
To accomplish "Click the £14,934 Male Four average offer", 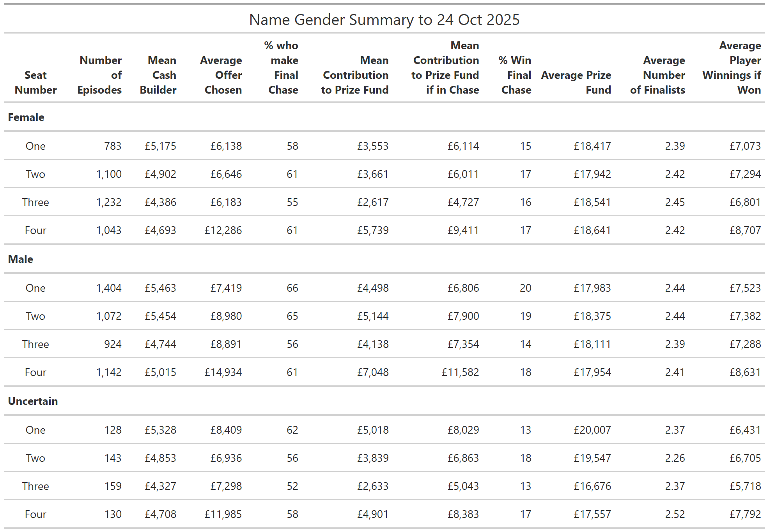I will click(223, 372).
